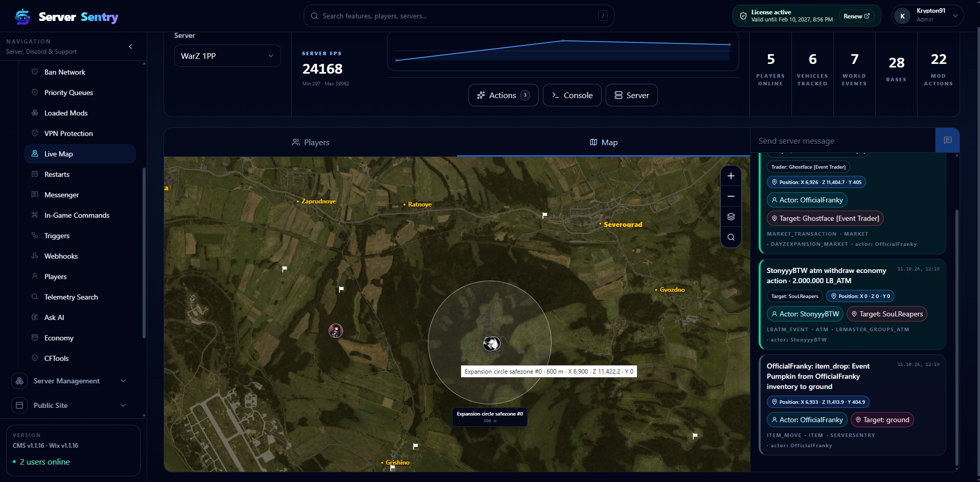This screenshot has height=482, width=980.
Task: Click the Server button
Action: [632, 95]
